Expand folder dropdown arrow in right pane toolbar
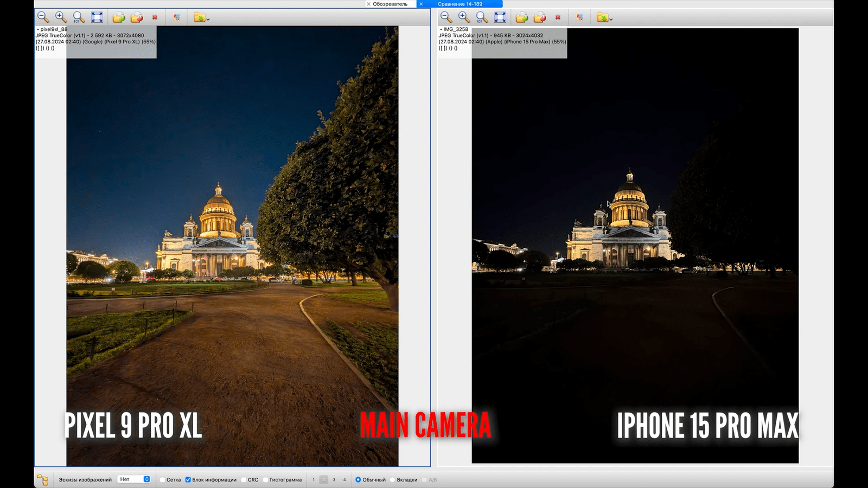Image resolution: width=868 pixels, height=488 pixels. click(x=611, y=20)
